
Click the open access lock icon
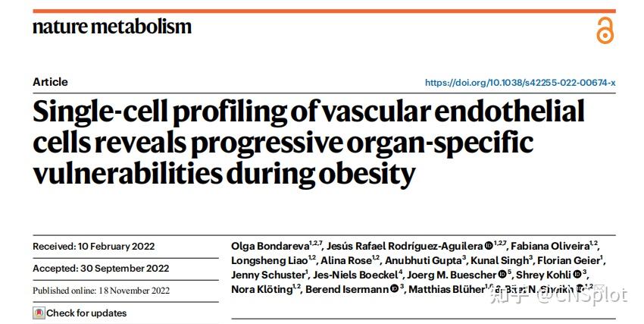pyautogui.click(x=604, y=30)
